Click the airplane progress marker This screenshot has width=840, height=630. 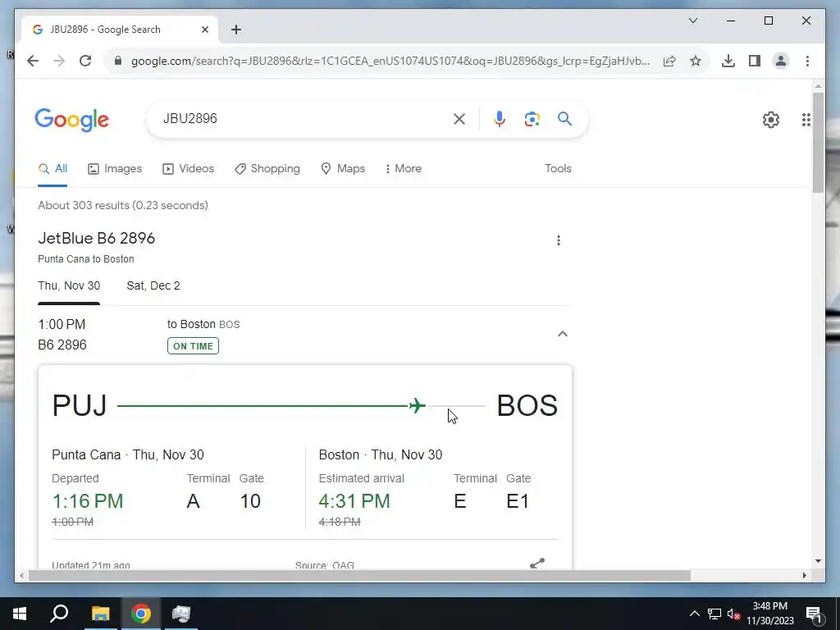[x=417, y=405]
